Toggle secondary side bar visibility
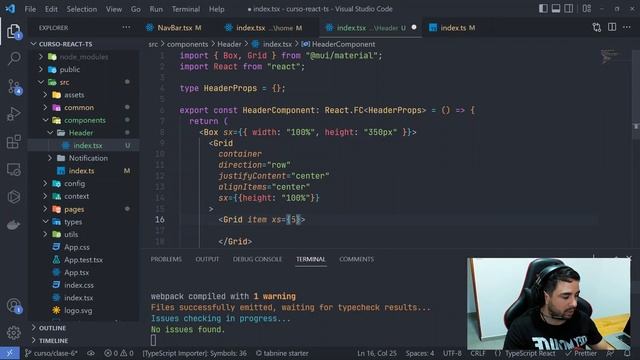Viewport: 640px width, 360px height. point(569,9)
